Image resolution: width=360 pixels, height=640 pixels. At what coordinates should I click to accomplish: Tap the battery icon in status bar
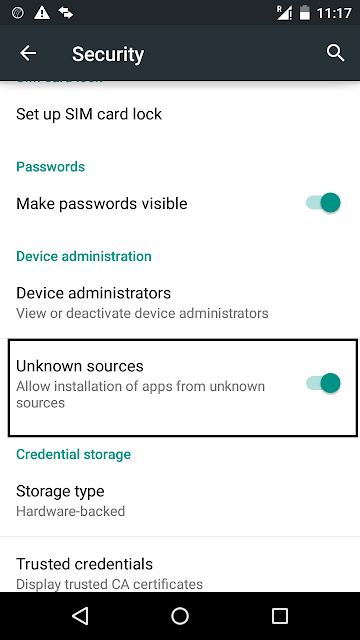[304, 13]
